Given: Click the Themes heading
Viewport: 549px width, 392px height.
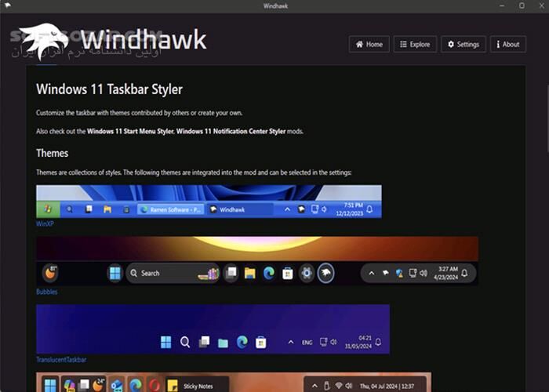Looking at the screenshot, I should point(53,153).
